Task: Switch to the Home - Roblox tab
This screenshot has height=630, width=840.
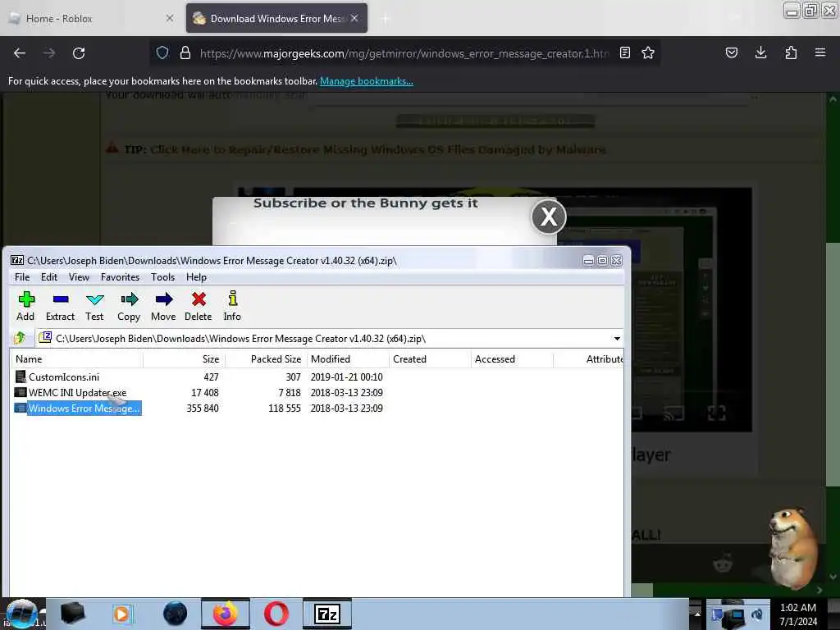Action: [x=92, y=18]
